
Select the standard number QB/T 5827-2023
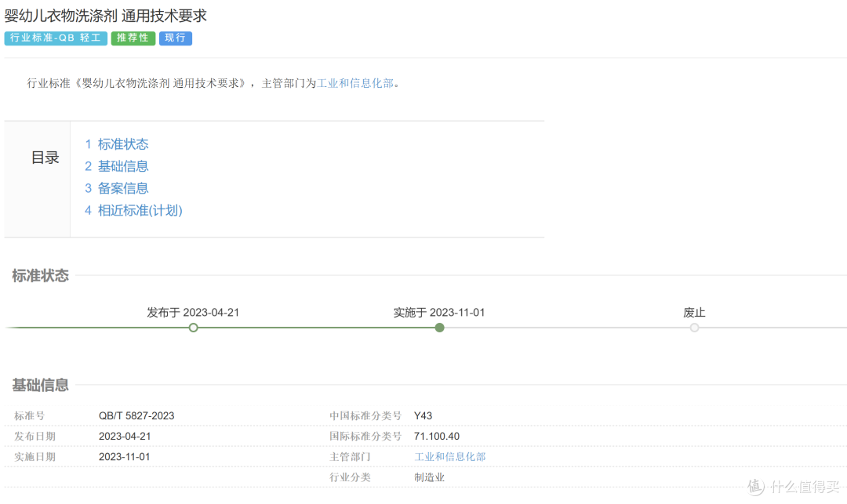[x=136, y=416]
